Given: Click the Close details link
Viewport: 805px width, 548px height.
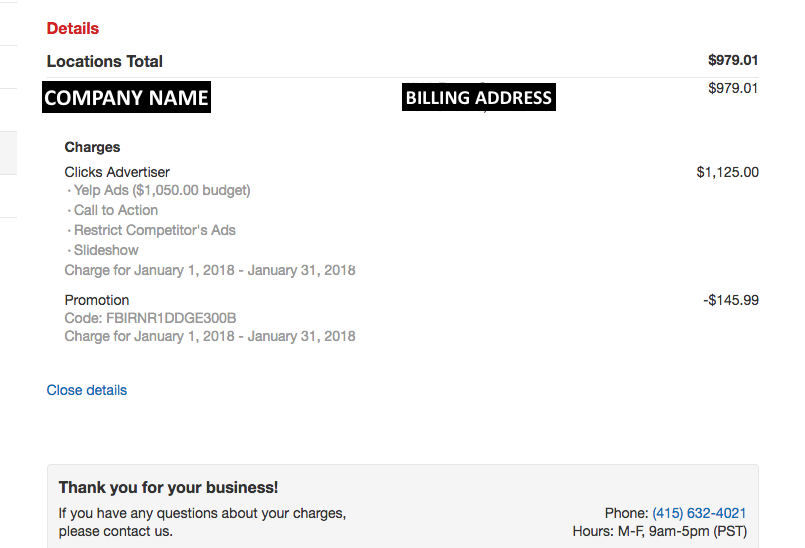Looking at the screenshot, I should [86, 390].
